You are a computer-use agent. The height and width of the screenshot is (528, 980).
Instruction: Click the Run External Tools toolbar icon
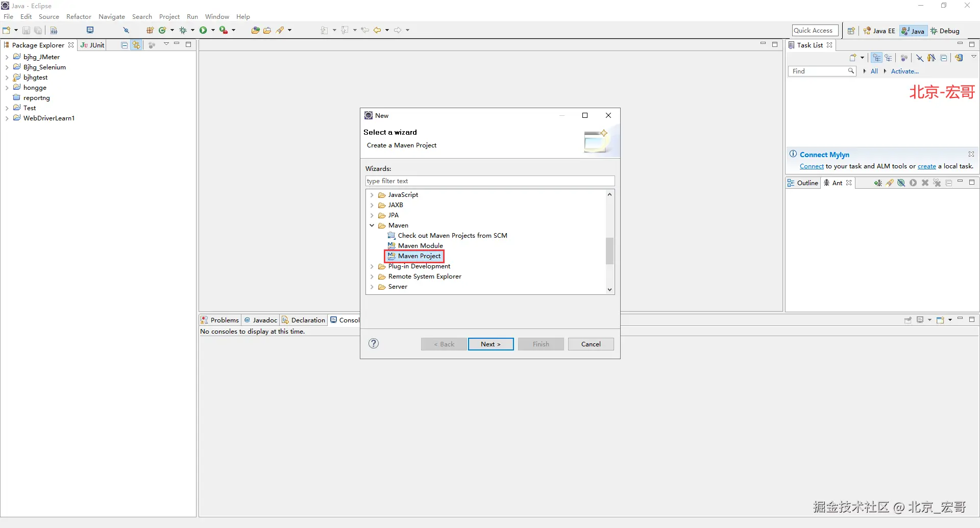(223, 30)
